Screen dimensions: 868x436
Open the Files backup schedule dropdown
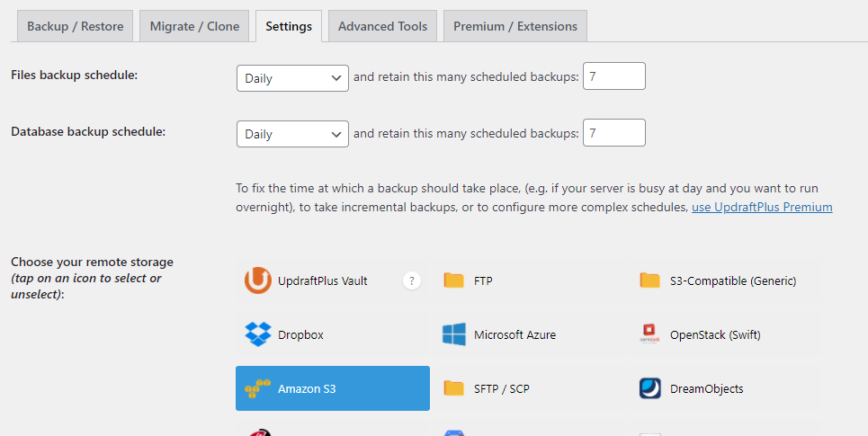click(x=292, y=78)
